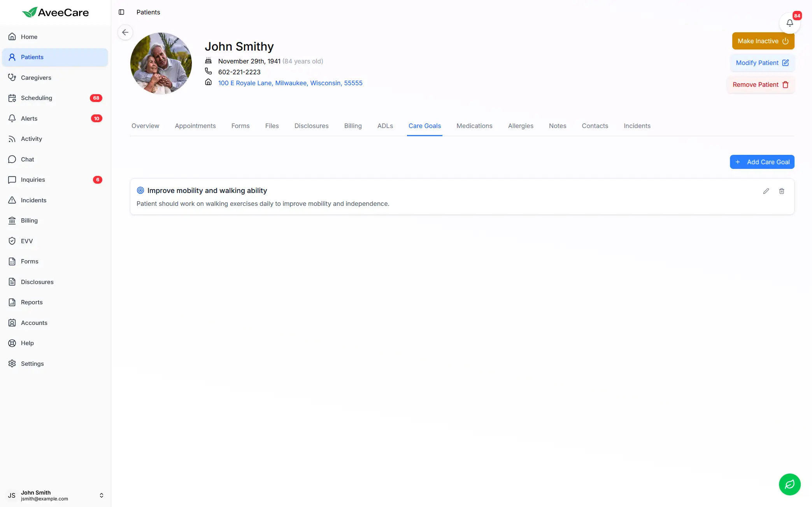The image size is (812, 507).
Task: Click Make Inactive power button
Action: [x=763, y=41]
